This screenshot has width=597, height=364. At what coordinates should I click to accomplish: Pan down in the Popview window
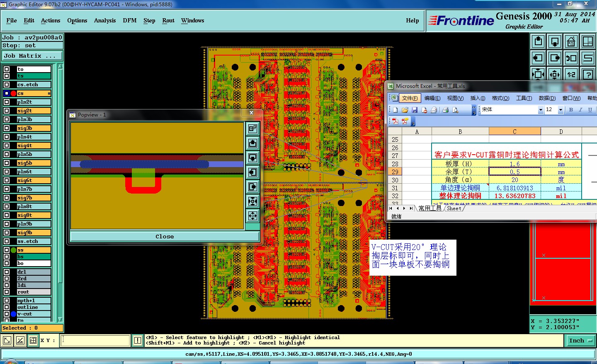252,158
